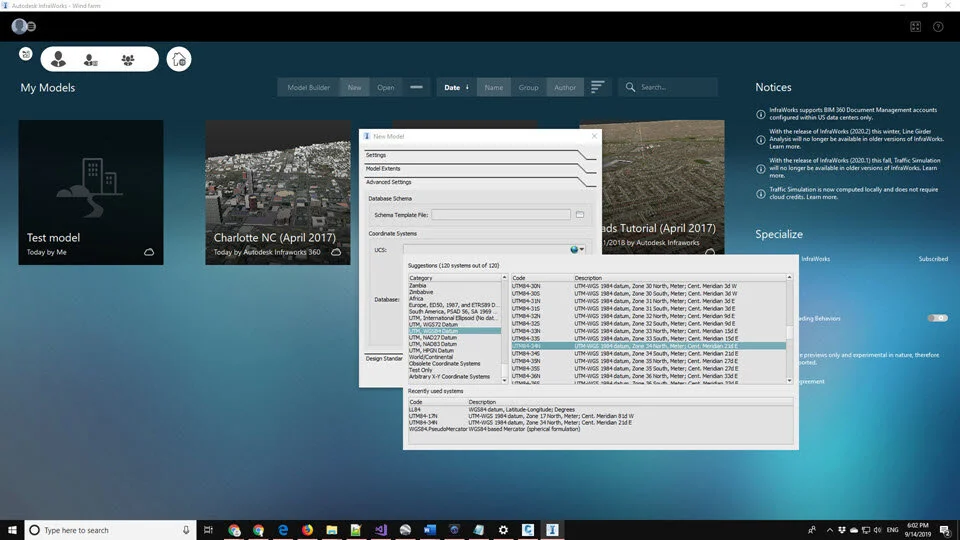This screenshot has height=540, width=960.
Task: Click the minus remove button
Action: pyautogui.click(x=416, y=88)
